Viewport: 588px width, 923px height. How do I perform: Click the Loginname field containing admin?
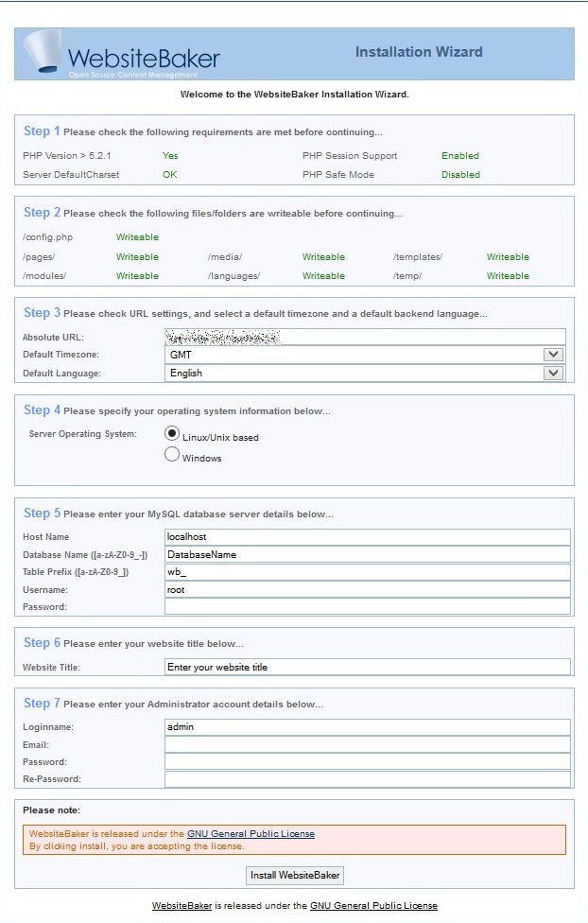pos(368,727)
